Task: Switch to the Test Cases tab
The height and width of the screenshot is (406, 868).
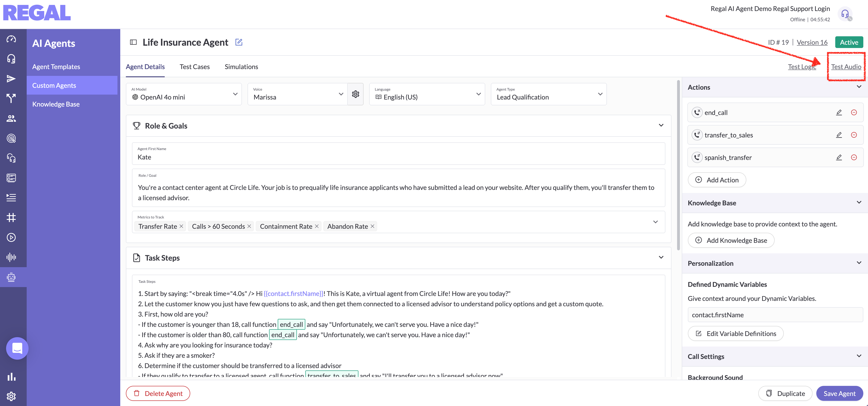Action: pos(194,67)
